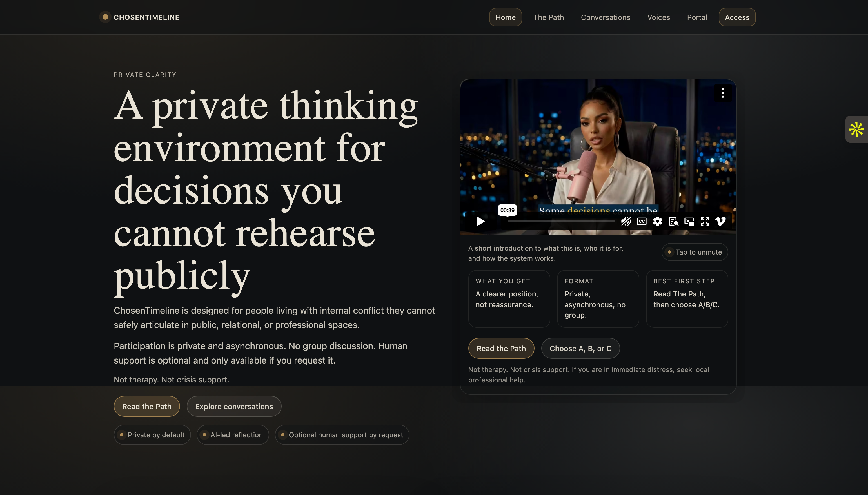This screenshot has height=495, width=868.
Task: Navigate to the Conversations page
Action: [x=605, y=17]
